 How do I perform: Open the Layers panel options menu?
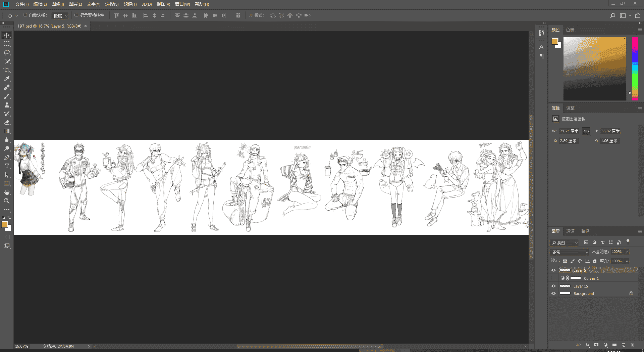coord(640,231)
